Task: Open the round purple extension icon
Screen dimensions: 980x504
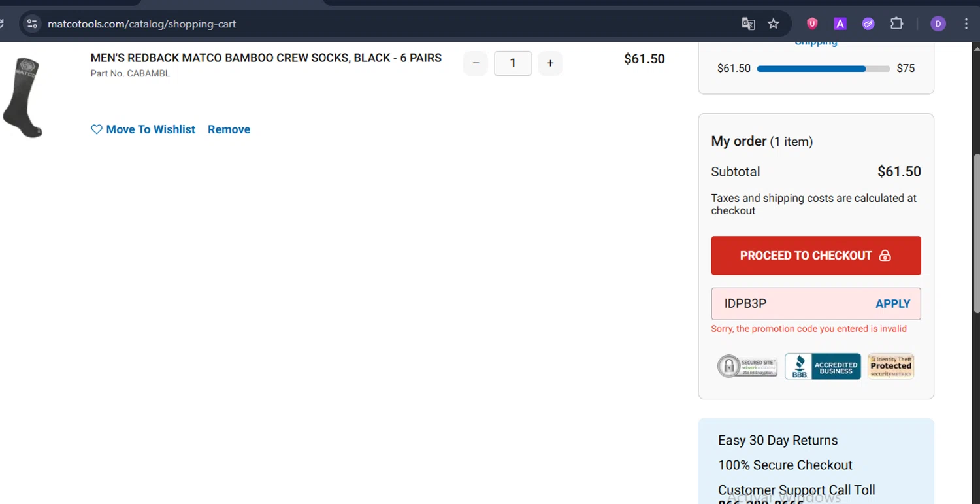Action: tap(868, 24)
